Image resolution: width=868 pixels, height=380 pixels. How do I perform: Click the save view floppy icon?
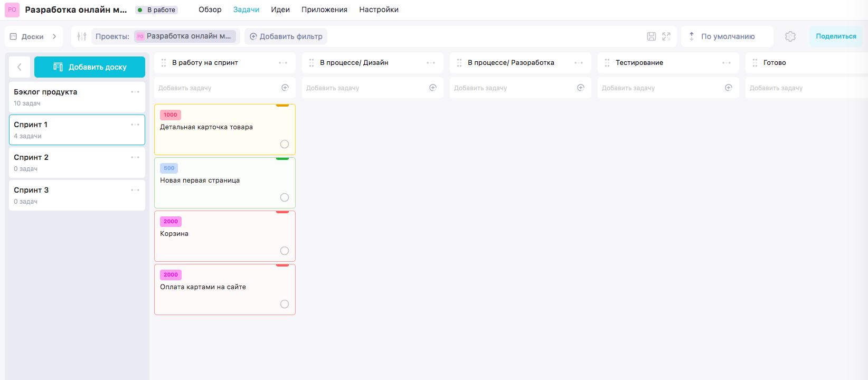click(652, 36)
